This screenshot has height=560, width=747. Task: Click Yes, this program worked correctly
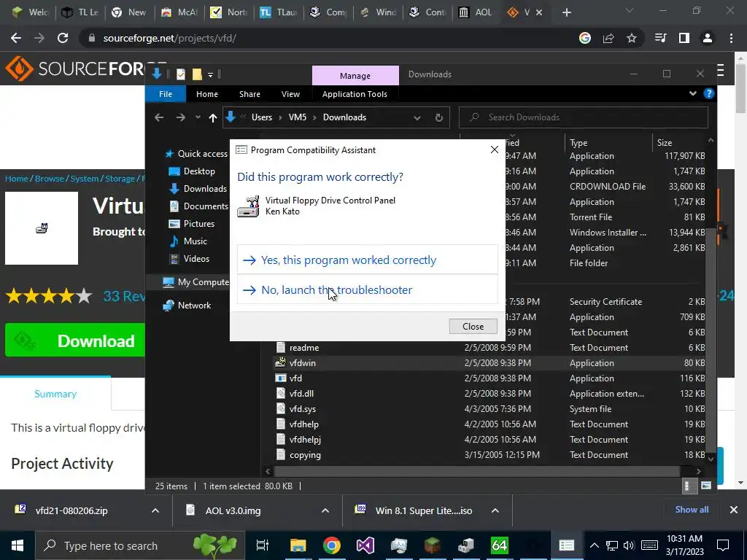click(368, 260)
